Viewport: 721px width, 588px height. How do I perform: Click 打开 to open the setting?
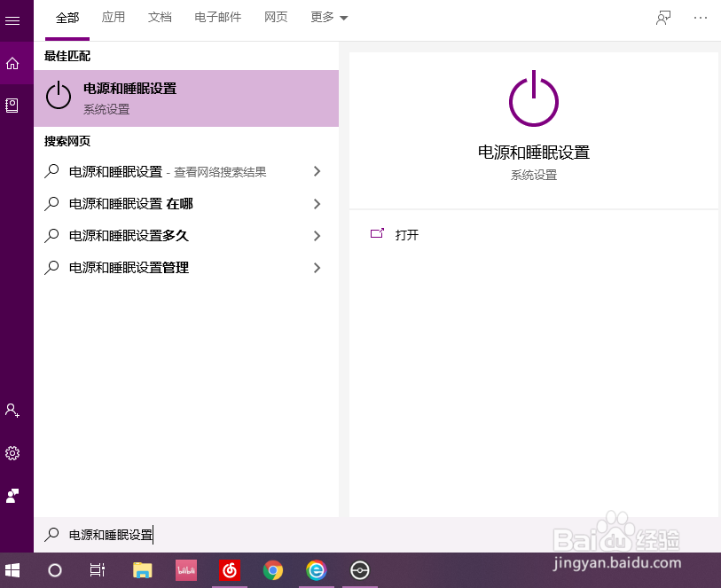pyautogui.click(x=406, y=235)
